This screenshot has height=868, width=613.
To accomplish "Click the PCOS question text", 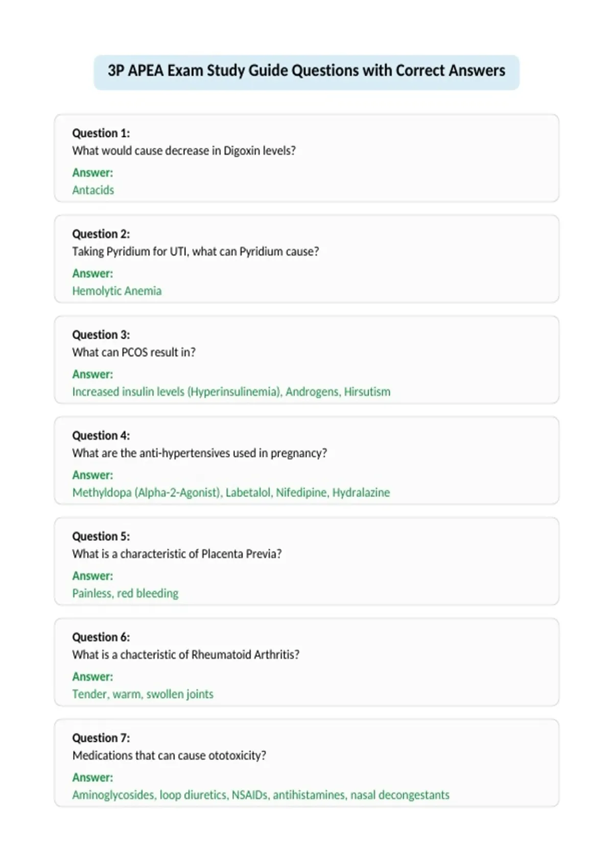I will (x=134, y=352).
